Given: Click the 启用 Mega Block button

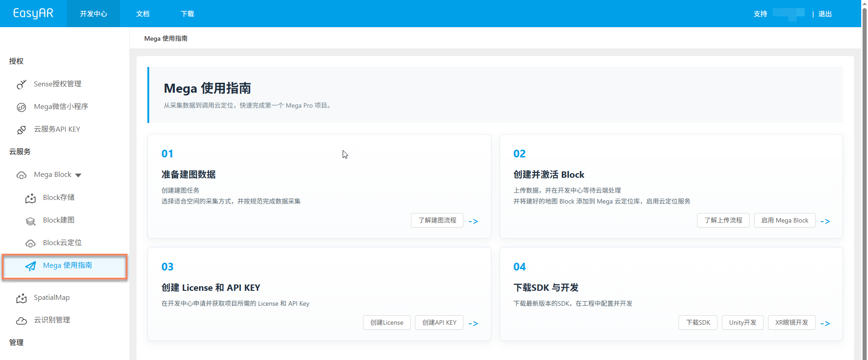Looking at the screenshot, I should pos(785,220).
